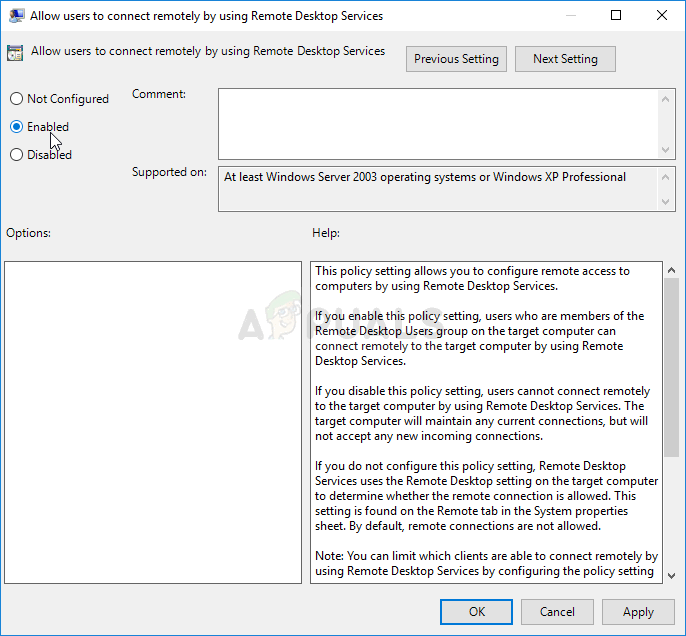Click the policy setting icon beside the heading
Image resolution: width=686 pixels, height=636 pixels.
point(15,52)
